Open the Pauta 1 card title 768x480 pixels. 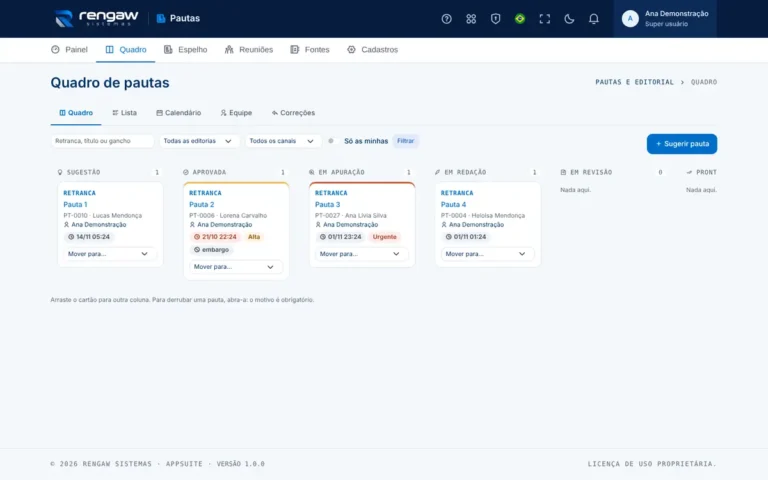(75, 204)
